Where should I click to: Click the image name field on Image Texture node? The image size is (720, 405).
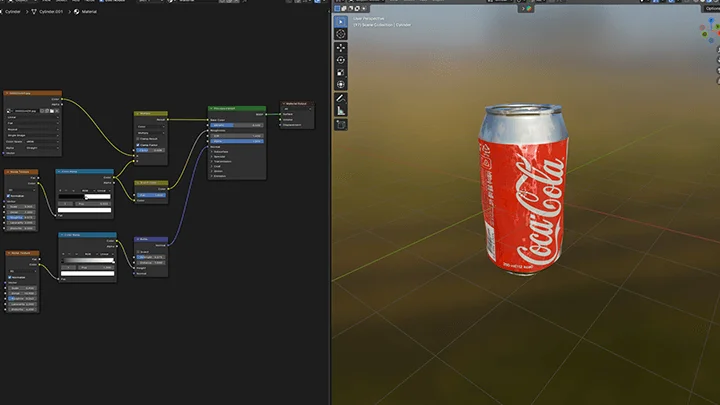click(26, 111)
